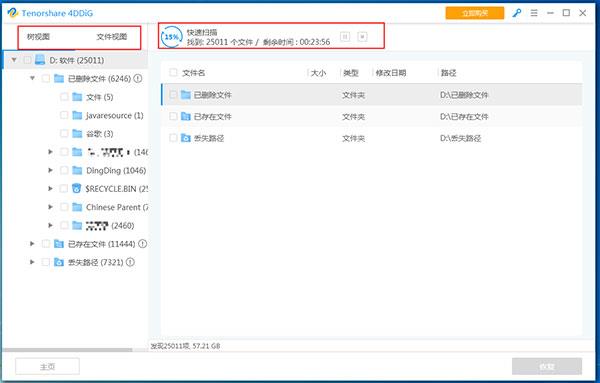The width and height of the screenshot is (600, 383).
Task: Click the grey 恢复 recover button
Action: (547, 367)
